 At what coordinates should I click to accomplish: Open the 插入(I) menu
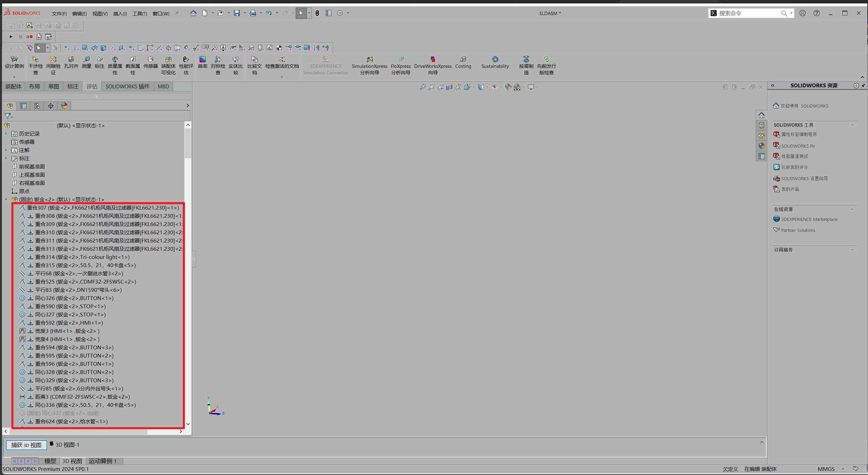click(x=120, y=14)
